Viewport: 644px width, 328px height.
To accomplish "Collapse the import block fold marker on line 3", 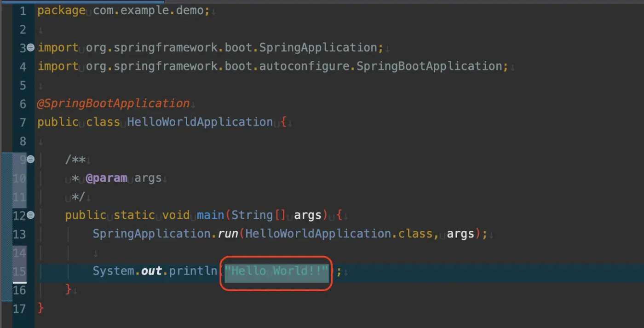I will click(x=31, y=47).
